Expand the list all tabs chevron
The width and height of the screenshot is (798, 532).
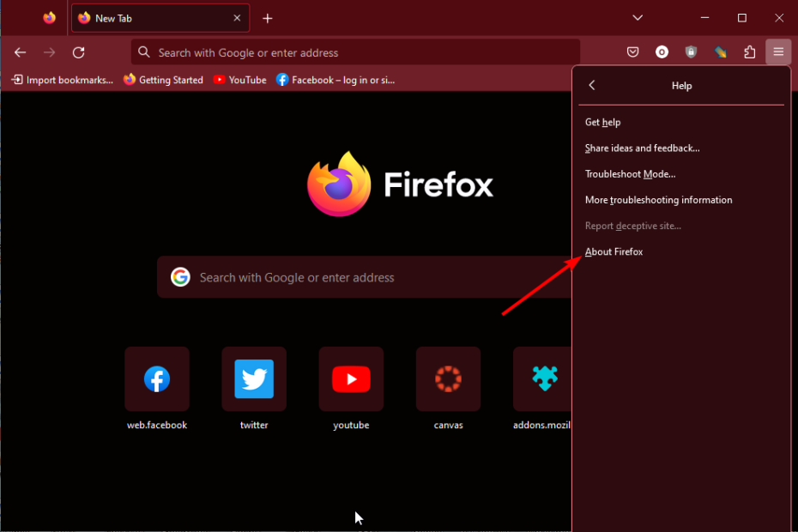coord(638,18)
